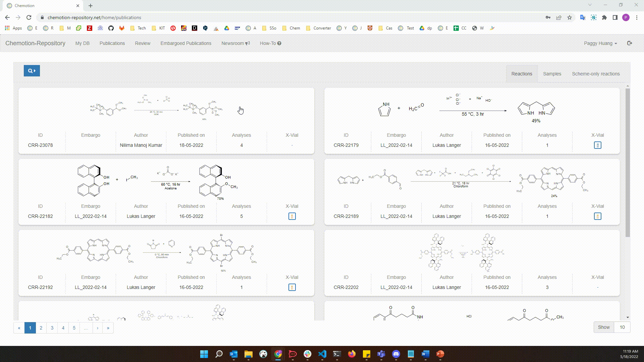Image resolution: width=644 pixels, height=362 pixels.
Task: Go to the My DB page
Action: (82, 43)
